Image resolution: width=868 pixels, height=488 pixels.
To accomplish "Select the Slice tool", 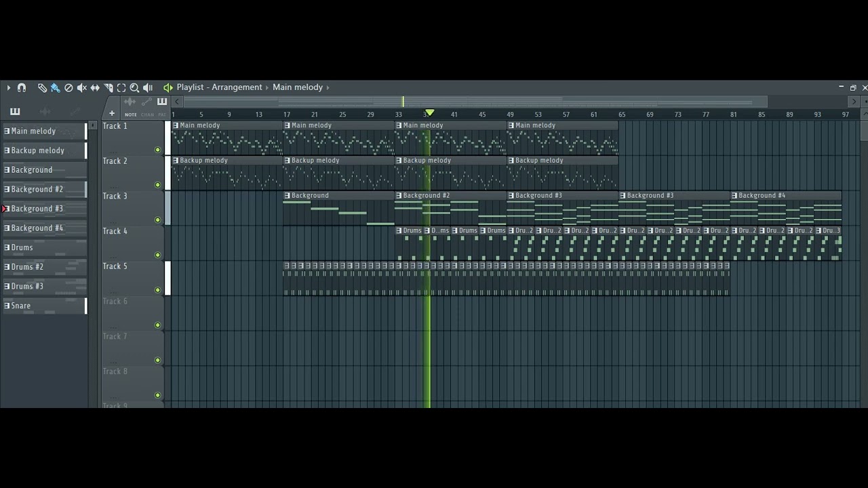I will 108,87.
